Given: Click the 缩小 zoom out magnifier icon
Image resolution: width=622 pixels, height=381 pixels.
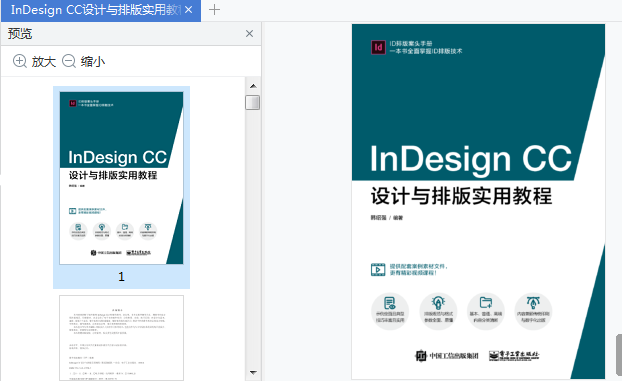Looking at the screenshot, I should coord(69,62).
